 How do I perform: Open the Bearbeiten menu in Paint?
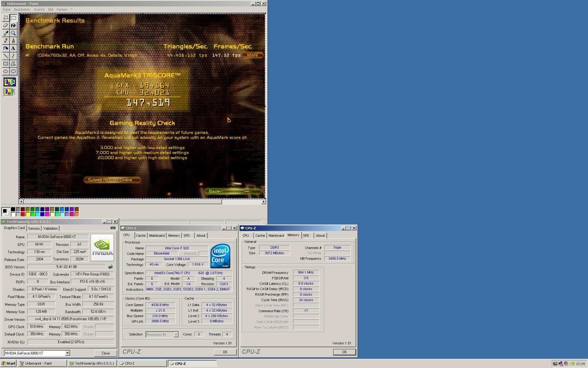pyautogui.click(x=22, y=10)
